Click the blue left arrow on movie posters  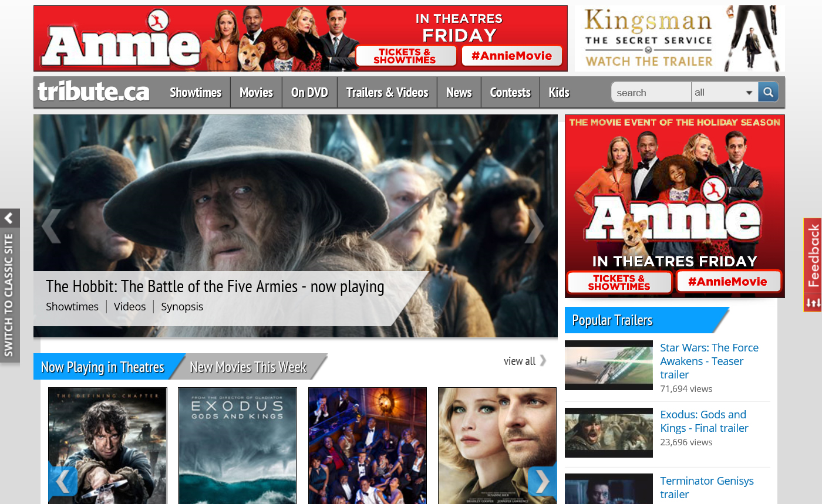(63, 482)
